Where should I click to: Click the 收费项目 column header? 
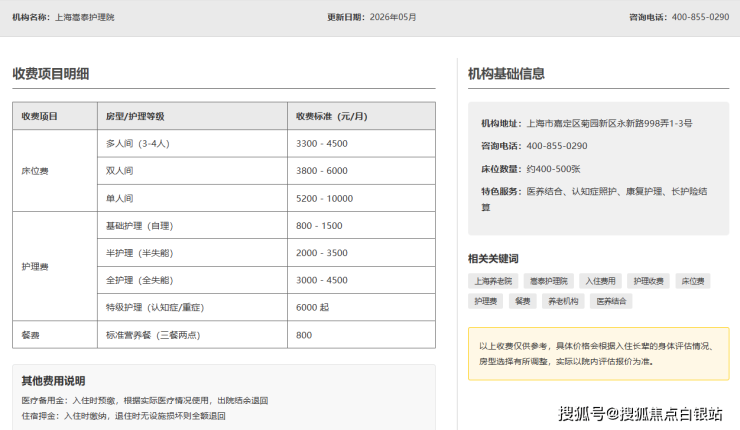pyautogui.click(x=55, y=116)
